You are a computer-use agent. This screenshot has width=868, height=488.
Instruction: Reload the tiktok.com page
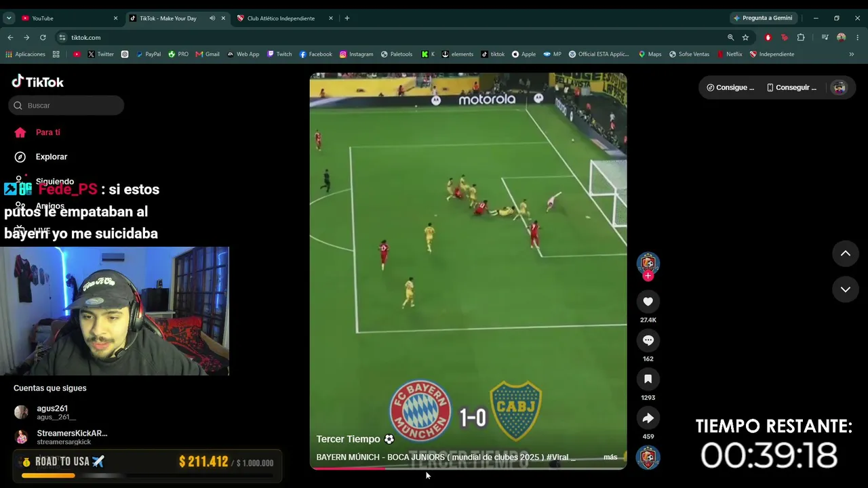point(43,38)
